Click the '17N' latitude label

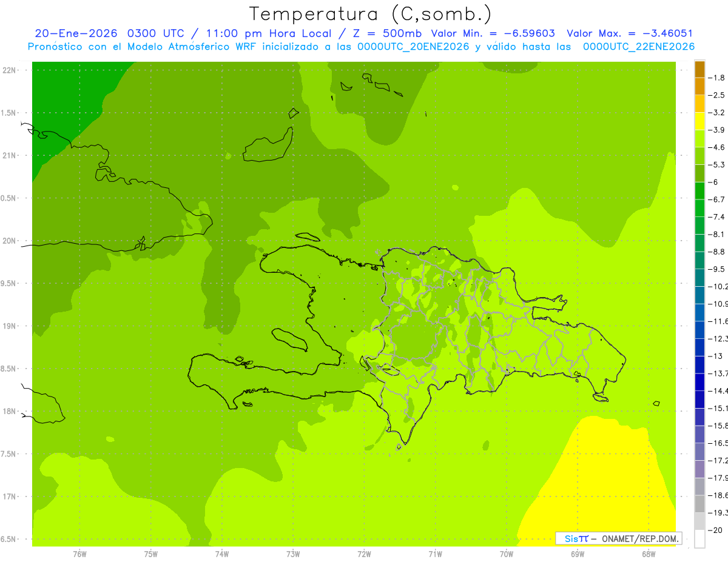(9, 497)
